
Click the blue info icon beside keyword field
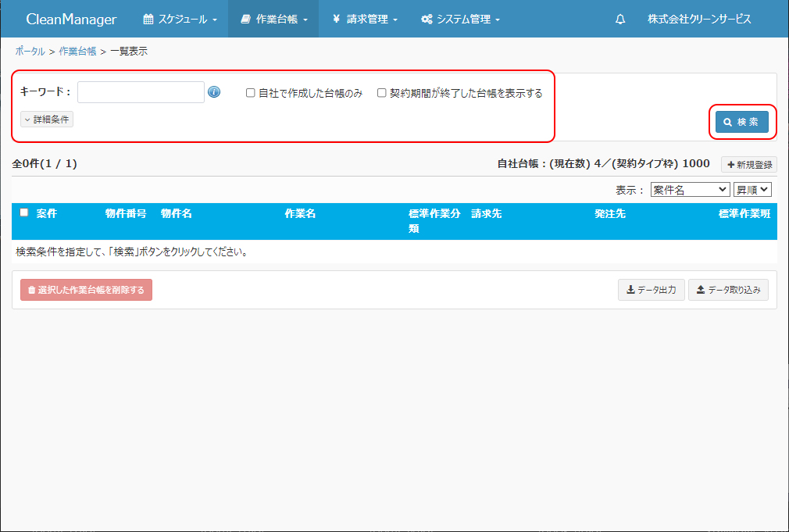214,92
